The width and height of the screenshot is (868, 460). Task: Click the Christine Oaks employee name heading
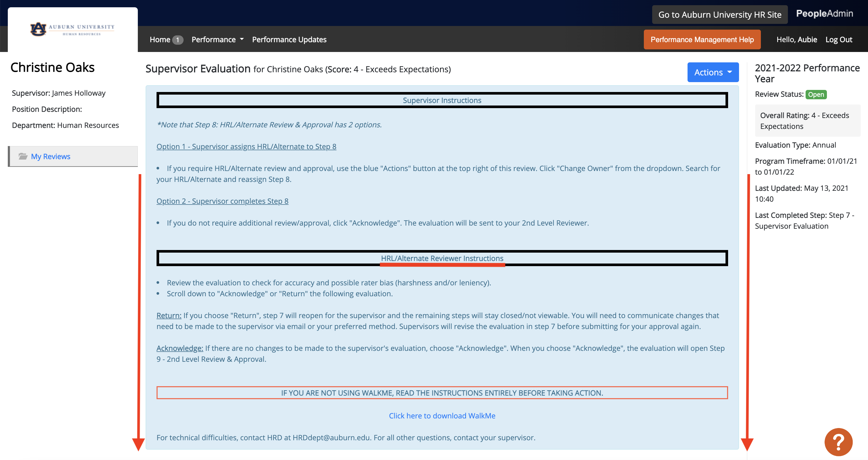click(x=53, y=67)
